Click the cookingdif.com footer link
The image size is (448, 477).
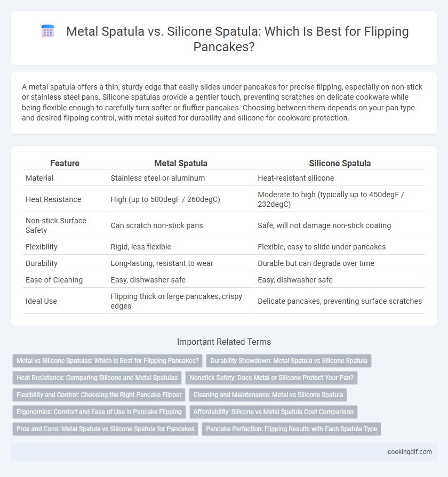click(410, 452)
